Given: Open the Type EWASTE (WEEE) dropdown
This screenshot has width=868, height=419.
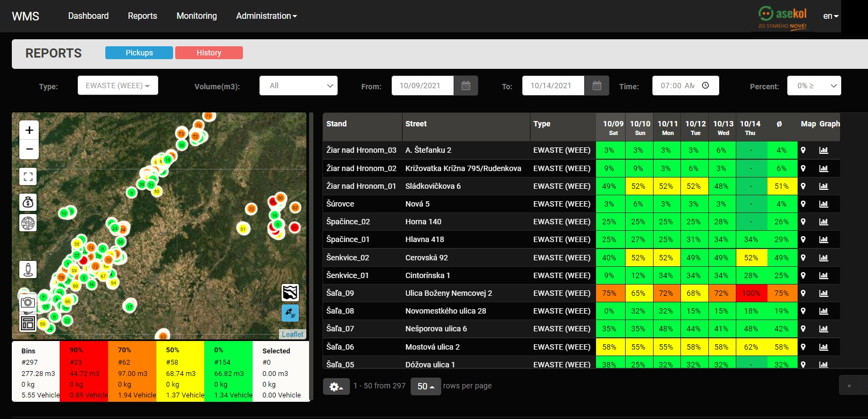Looking at the screenshot, I should click(x=118, y=86).
